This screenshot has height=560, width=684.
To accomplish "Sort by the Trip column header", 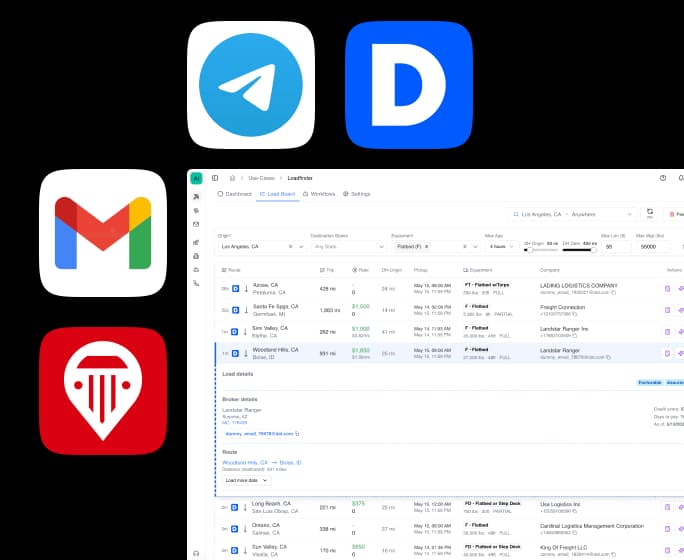I will (327, 270).
